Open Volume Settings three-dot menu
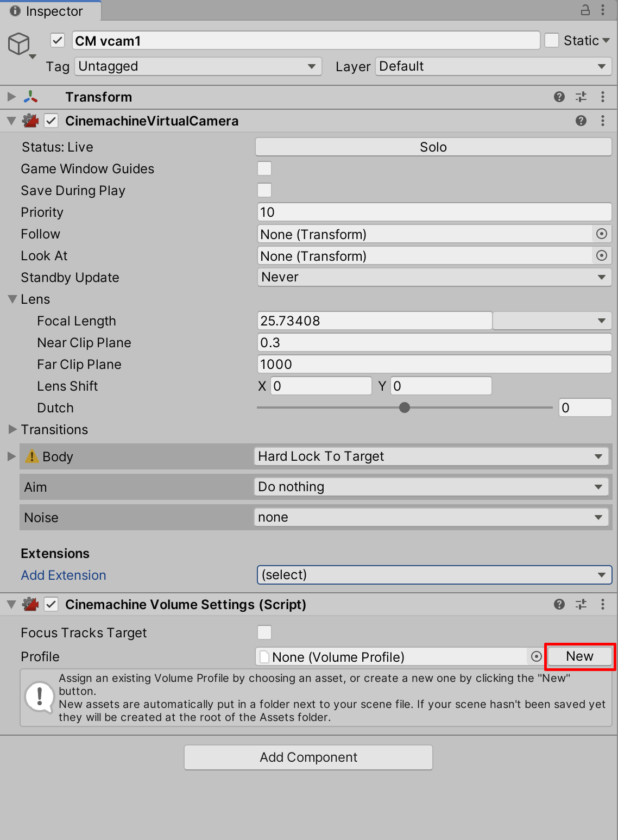The height and width of the screenshot is (840, 618). (603, 604)
